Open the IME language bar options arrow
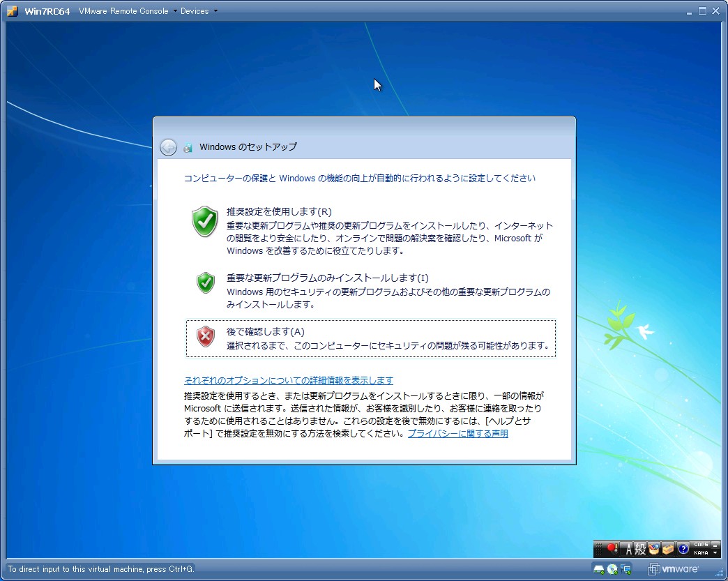Screen dimensions: 728x581 [x=715, y=552]
